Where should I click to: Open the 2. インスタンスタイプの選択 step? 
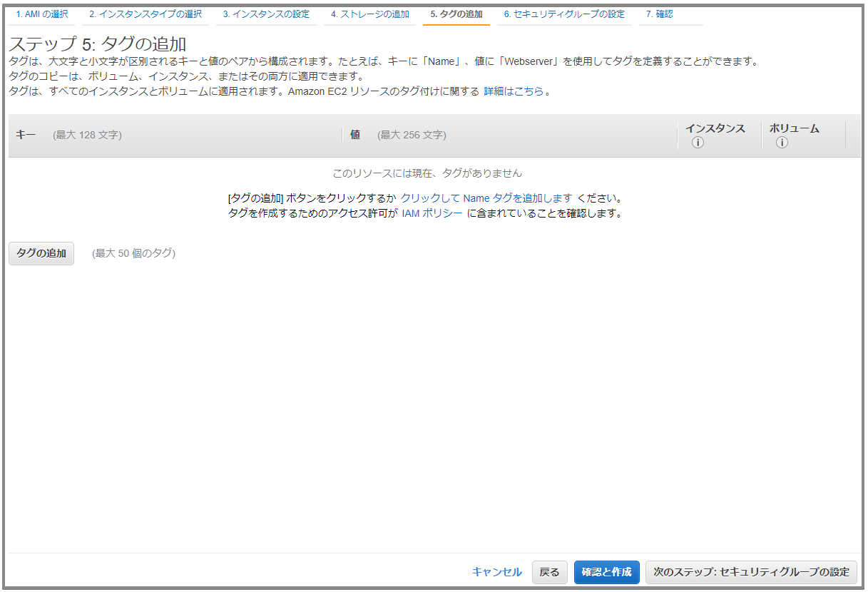point(145,14)
